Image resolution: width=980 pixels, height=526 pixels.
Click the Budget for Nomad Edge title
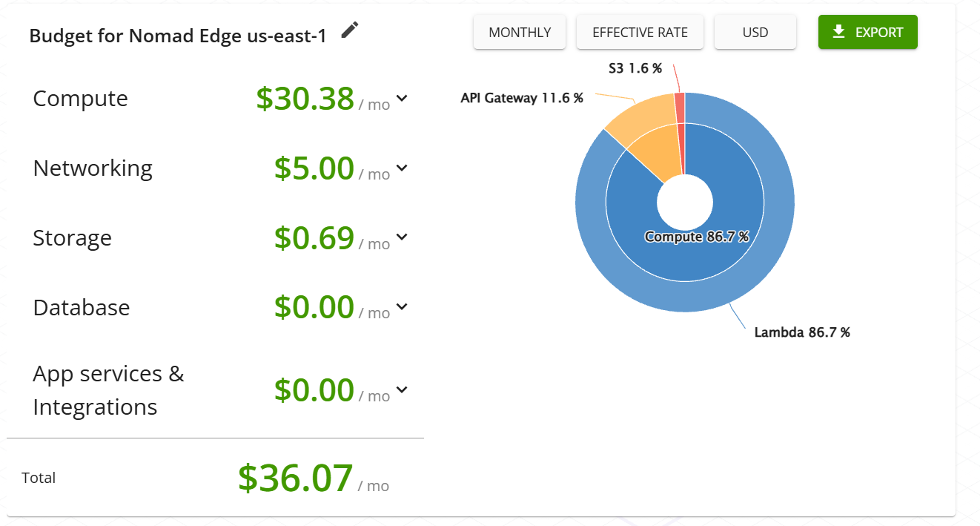click(178, 36)
